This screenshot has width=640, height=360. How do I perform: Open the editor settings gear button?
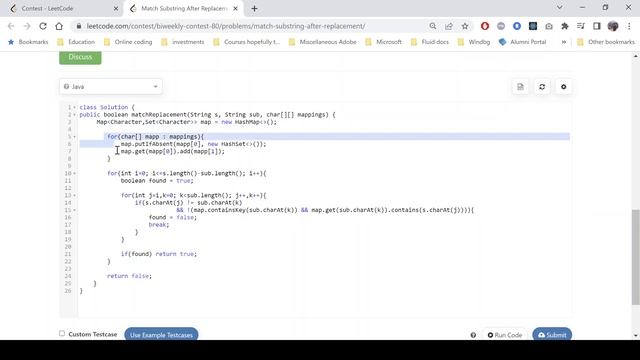point(564,87)
